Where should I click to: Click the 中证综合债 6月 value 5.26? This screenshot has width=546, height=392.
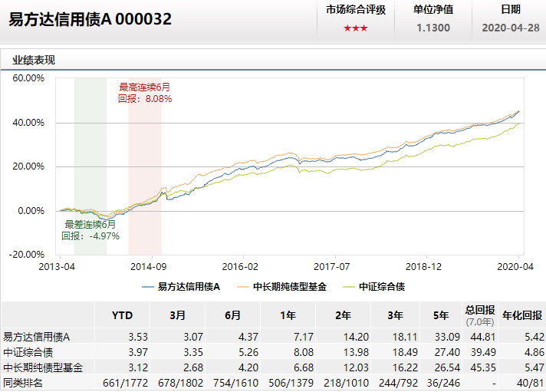point(248,352)
